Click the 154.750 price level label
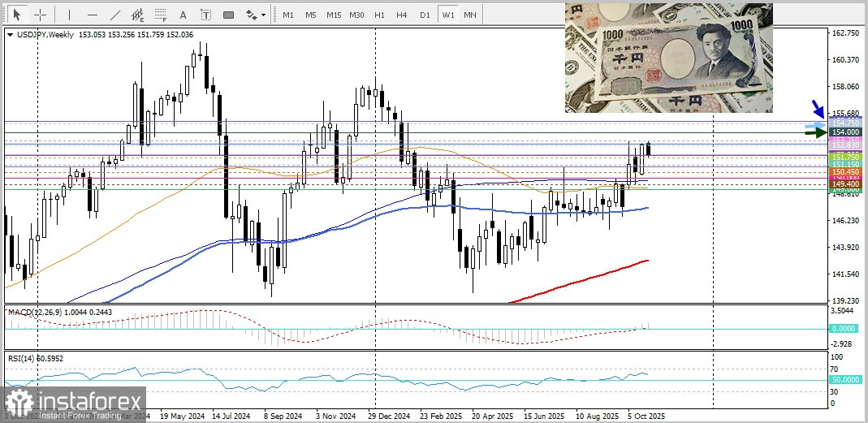868x423 pixels. (x=844, y=123)
